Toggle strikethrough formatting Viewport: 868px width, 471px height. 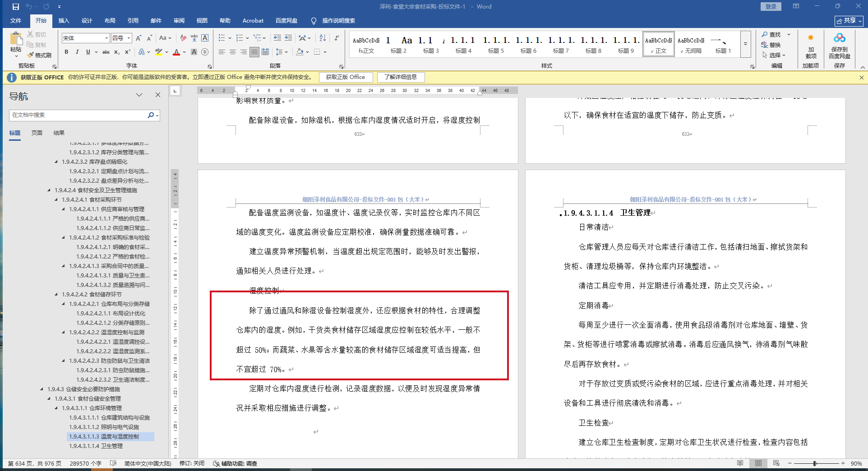[106, 52]
